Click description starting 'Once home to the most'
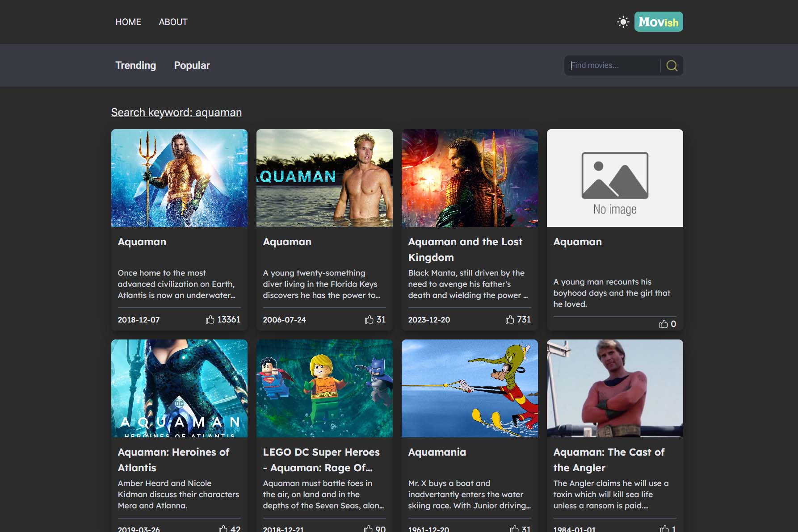798x532 pixels. (x=176, y=284)
